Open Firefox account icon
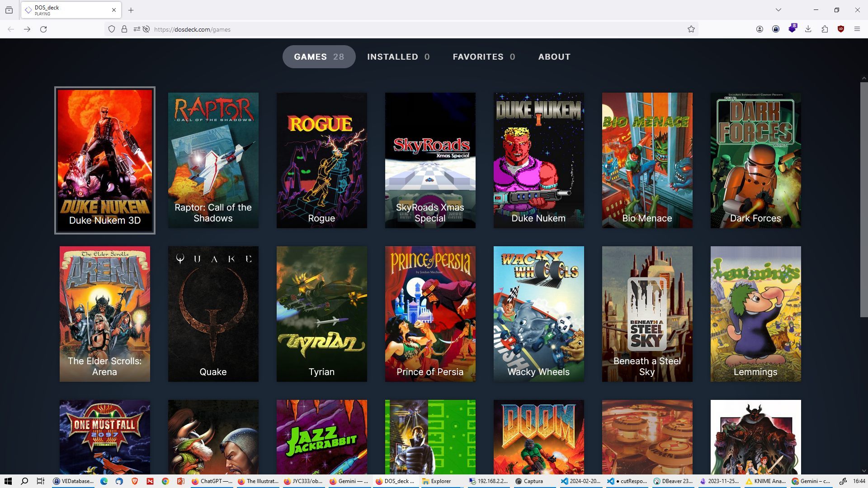This screenshot has width=868, height=488. [759, 29]
